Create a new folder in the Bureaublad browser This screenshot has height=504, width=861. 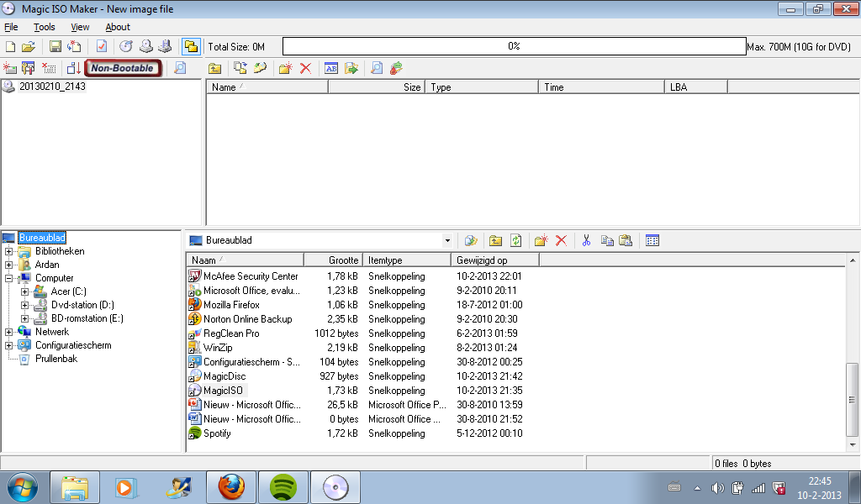[x=541, y=240]
